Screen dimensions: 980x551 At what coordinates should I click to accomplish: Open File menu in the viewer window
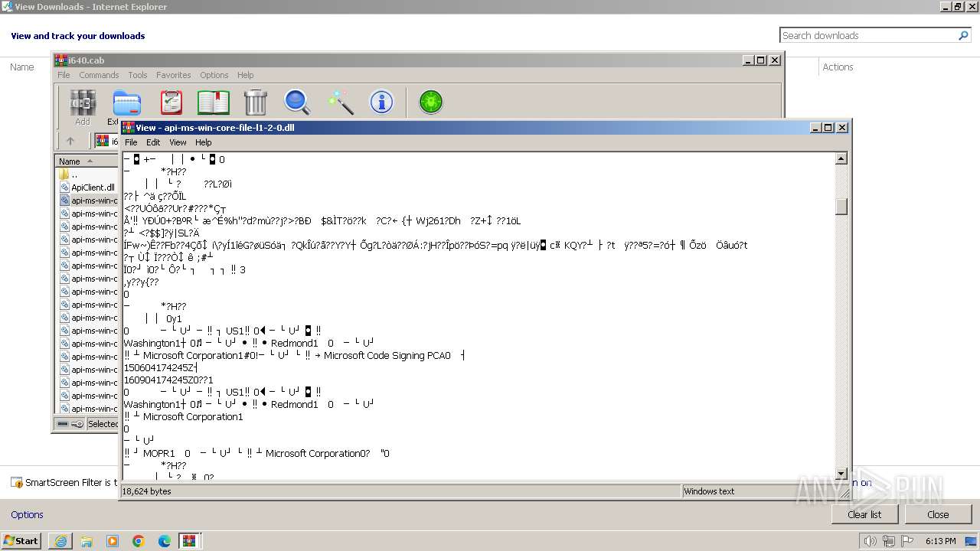[x=131, y=142]
